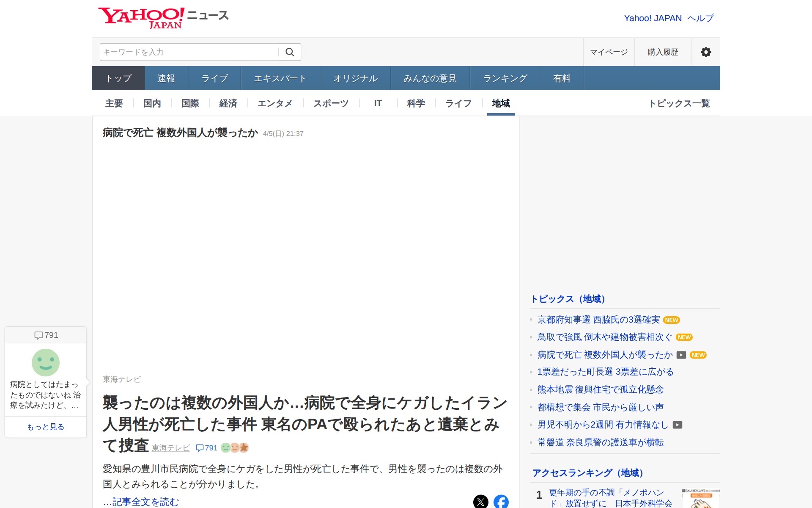812x508 pixels.
Task: Switch to the ランキング tab
Action: point(505,78)
